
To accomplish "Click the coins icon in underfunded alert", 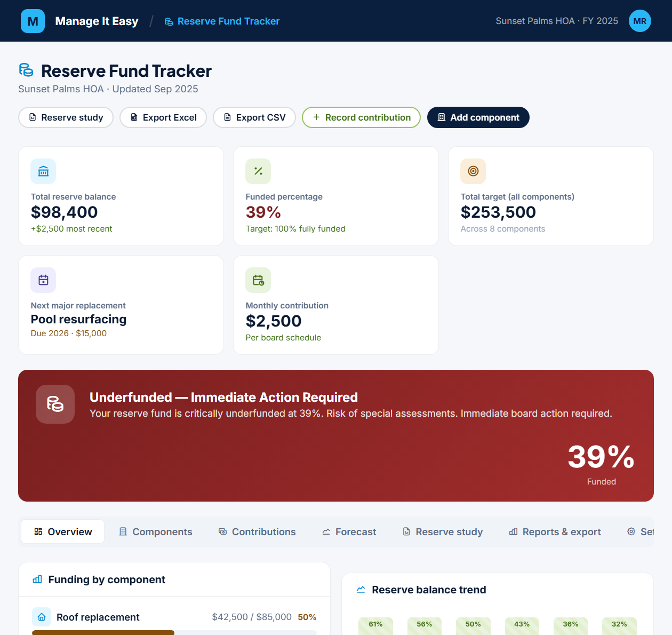I will [55, 404].
